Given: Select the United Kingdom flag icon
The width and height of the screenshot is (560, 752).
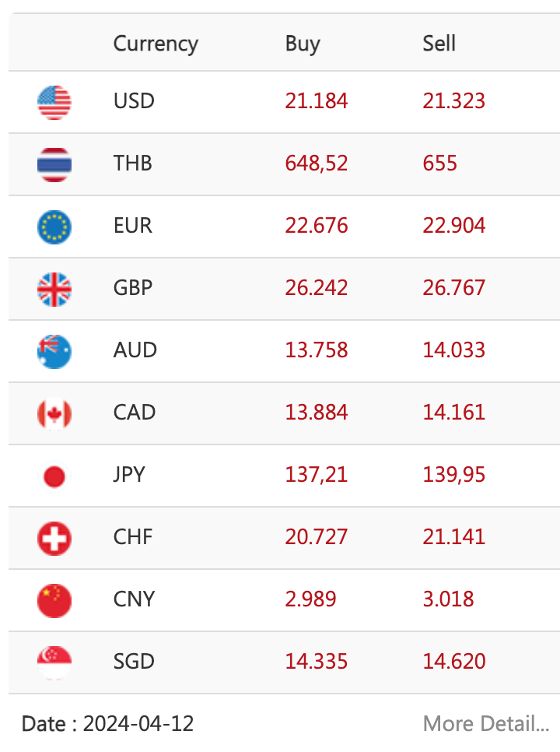Looking at the screenshot, I should point(54,289).
